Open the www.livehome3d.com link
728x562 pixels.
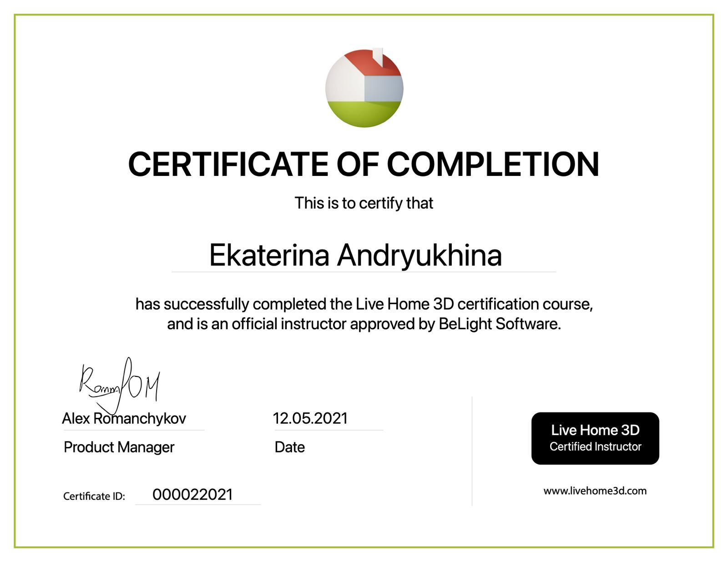click(x=595, y=491)
